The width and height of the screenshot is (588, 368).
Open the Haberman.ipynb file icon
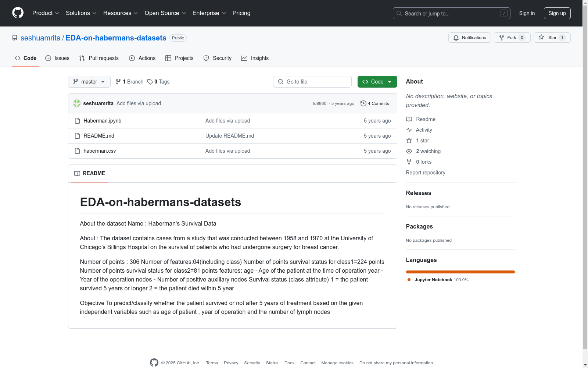pos(77,121)
